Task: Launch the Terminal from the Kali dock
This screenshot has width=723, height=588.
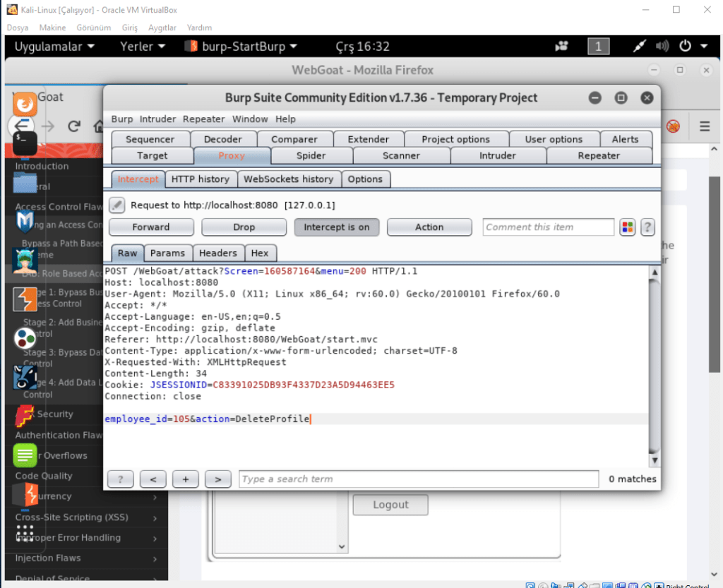Action: (x=25, y=140)
